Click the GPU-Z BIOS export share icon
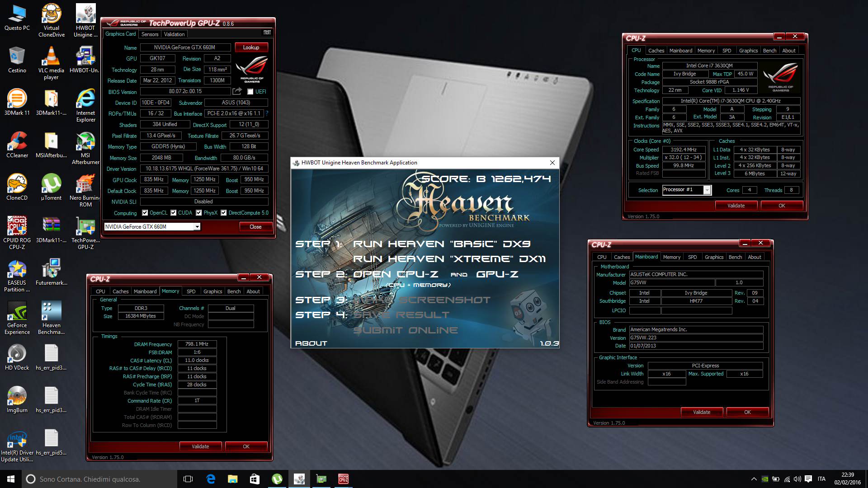The width and height of the screenshot is (868, 488). pos(237,91)
